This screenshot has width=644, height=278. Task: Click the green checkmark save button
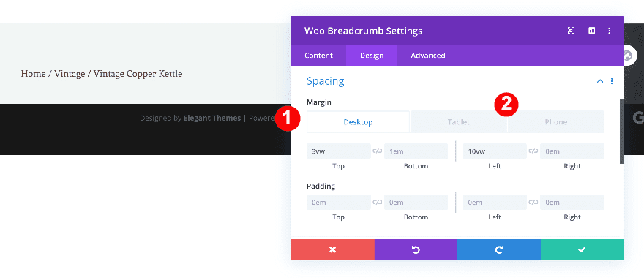click(x=582, y=249)
